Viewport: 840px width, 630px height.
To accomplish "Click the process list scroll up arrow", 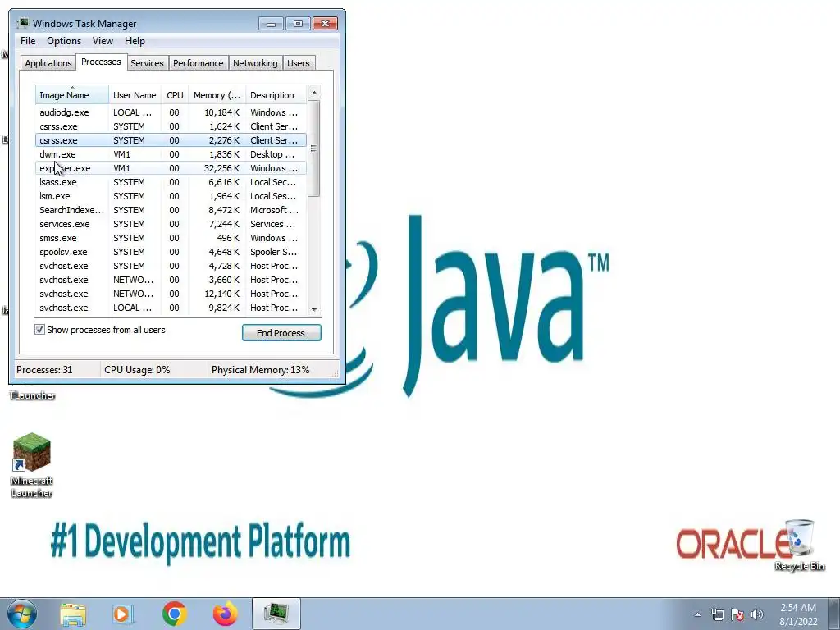I will pos(314,93).
